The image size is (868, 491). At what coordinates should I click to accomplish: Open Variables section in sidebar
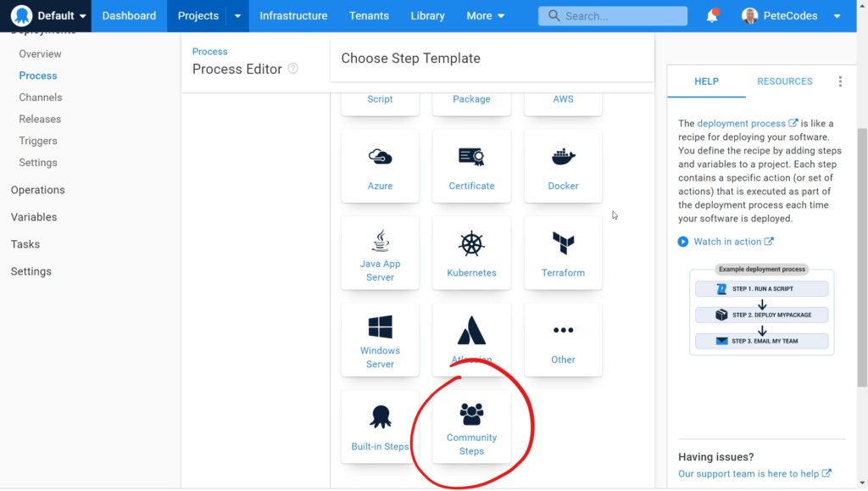coord(34,217)
